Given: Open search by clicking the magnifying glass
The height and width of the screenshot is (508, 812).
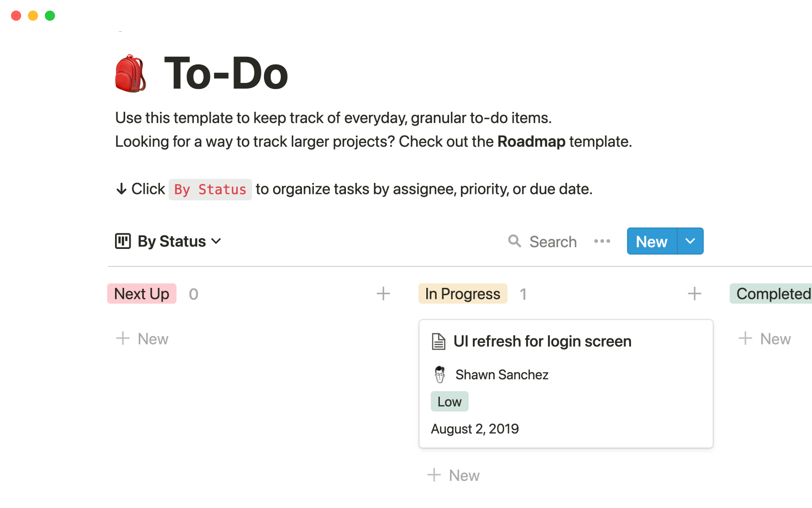Looking at the screenshot, I should pyautogui.click(x=515, y=241).
